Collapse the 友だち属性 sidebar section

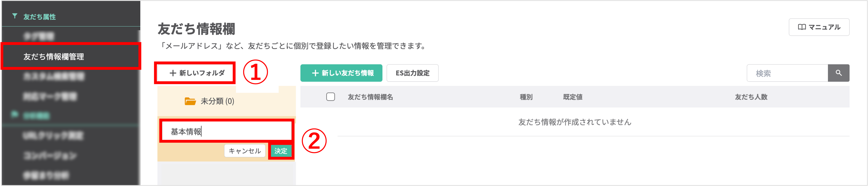39,17
